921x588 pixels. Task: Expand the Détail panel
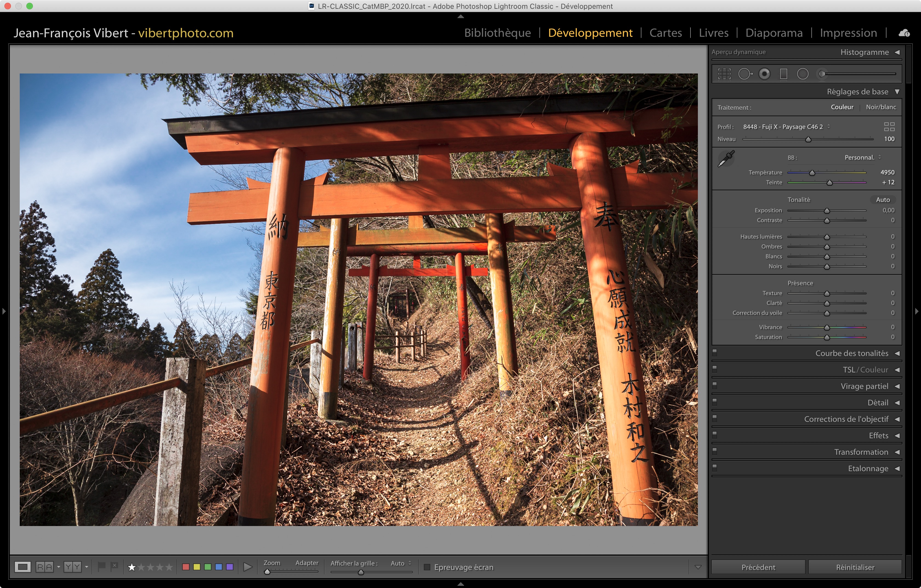tap(877, 402)
